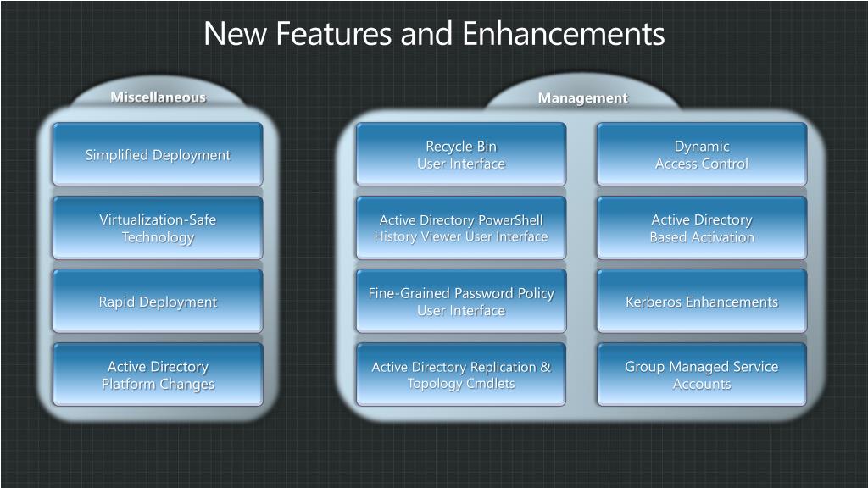Open Fine-Grained Password Policy User Interface tile
This screenshot has height=488, width=868.
pos(461,302)
